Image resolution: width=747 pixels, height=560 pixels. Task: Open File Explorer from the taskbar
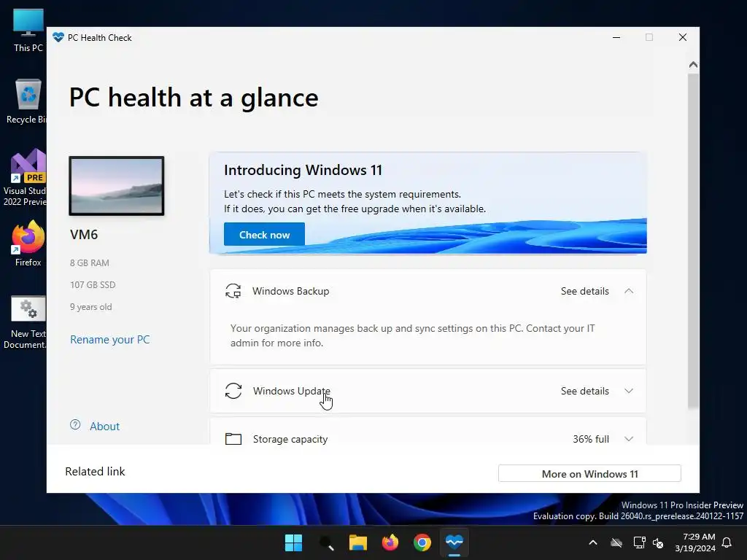(x=357, y=542)
